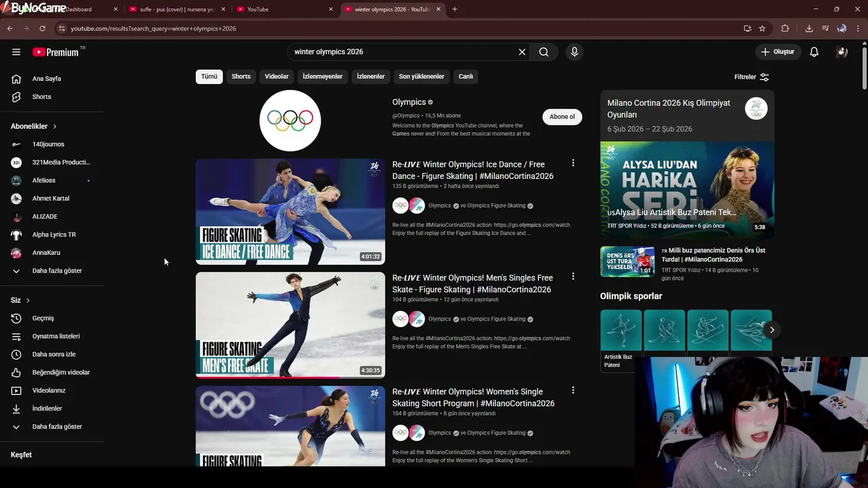The width and height of the screenshot is (868, 488).
Task: Open more options for Women's Single video
Action: [x=573, y=390]
